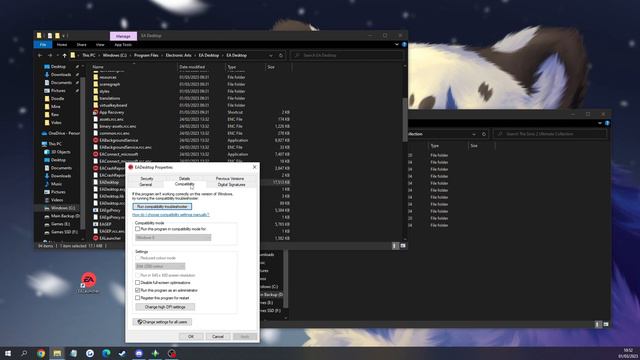The width and height of the screenshot is (640, 360).
Task: Select EAConnect_microsoft application icon
Action: [96, 154]
